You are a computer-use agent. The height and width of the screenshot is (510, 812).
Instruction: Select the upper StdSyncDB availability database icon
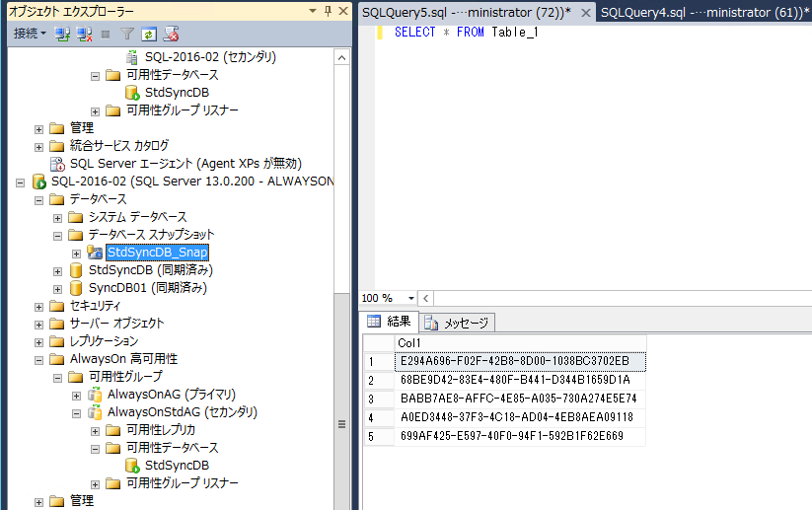point(132,93)
